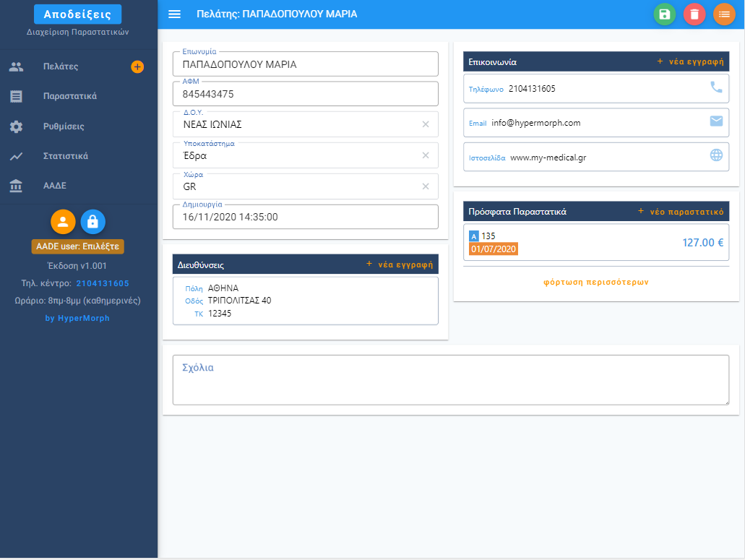745x560 pixels.
Task: Add new customer with orange plus icon
Action: coord(137,66)
